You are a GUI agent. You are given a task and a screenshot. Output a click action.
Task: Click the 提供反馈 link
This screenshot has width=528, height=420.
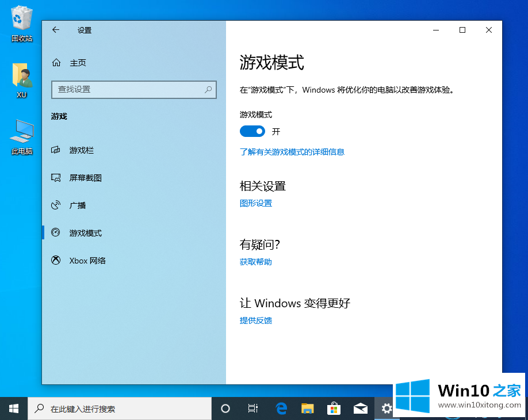pos(255,320)
